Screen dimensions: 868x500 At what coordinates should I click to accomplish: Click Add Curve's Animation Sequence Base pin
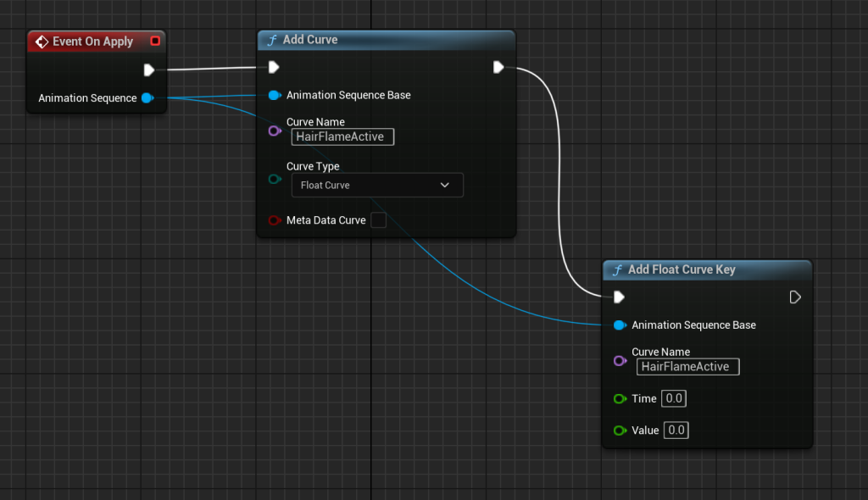[275, 95]
